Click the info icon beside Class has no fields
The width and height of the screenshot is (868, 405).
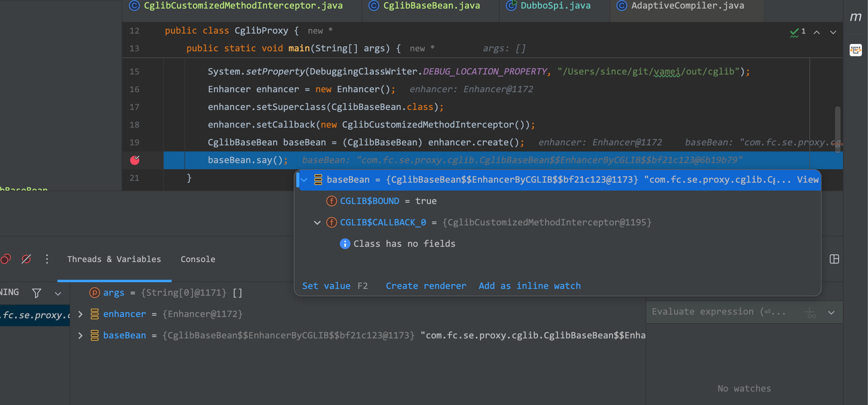coord(345,244)
